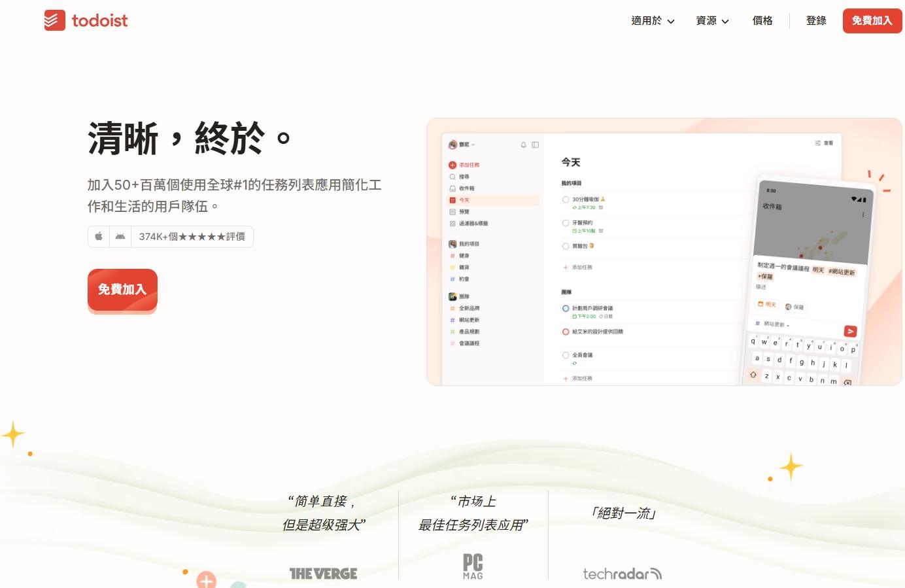Click the PC Mag logo
Image resolution: width=905 pixels, height=588 pixels.
click(473, 566)
